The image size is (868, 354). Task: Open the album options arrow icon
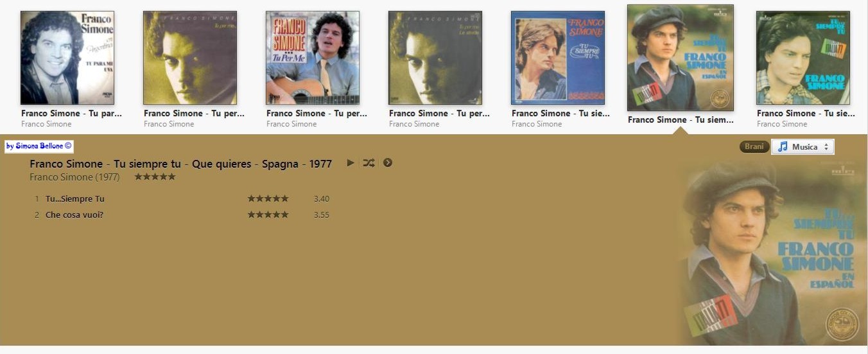pos(388,163)
